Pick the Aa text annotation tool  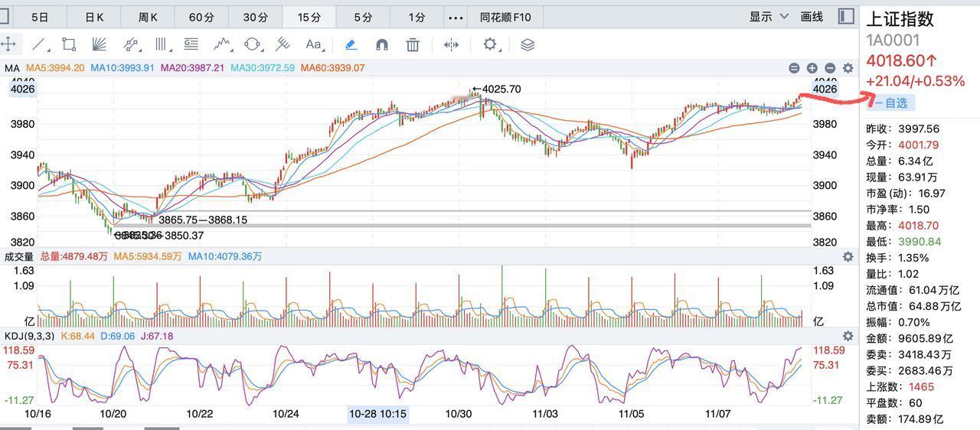click(x=313, y=44)
